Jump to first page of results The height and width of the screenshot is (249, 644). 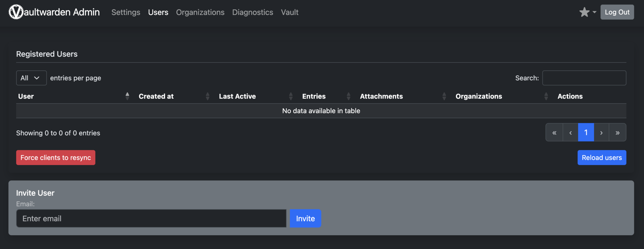tap(554, 132)
